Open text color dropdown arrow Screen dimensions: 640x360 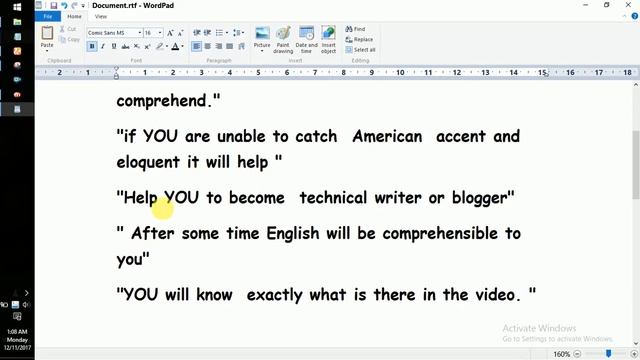(x=182, y=47)
